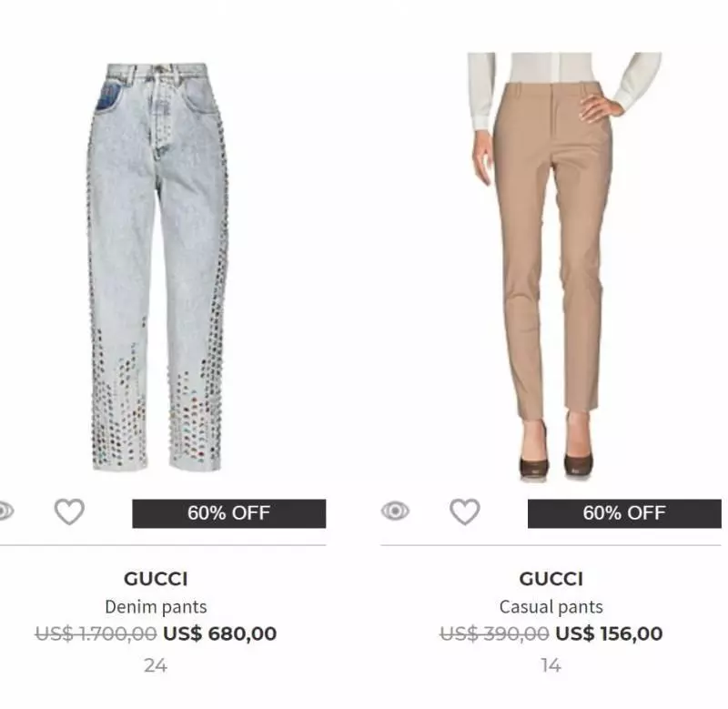Open the GUCCI brand link above Denim pants
The height and width of the screenshot is (709, 728).
[156, 579]
